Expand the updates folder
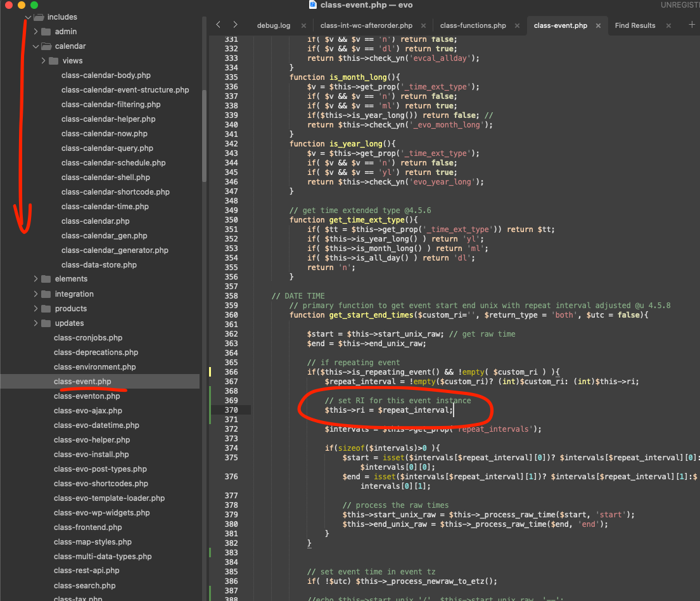This screenshot has width=700, height=601. coord(35,323)
